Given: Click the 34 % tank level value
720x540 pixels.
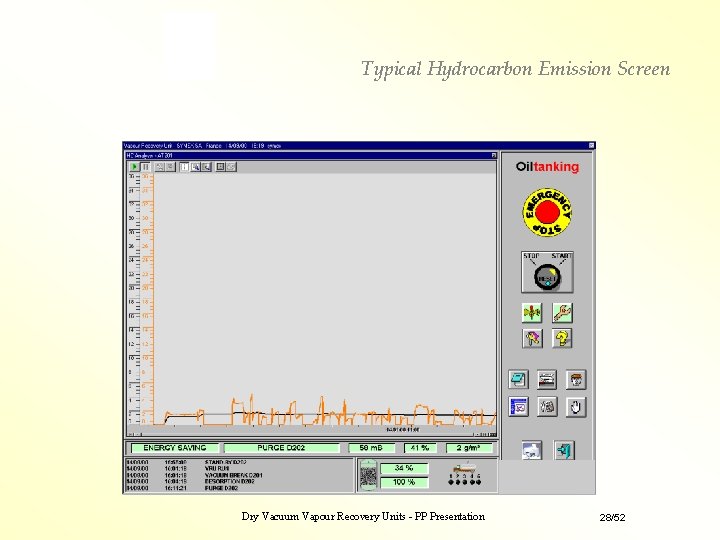Looking at the screenshot, I should 404,468.
